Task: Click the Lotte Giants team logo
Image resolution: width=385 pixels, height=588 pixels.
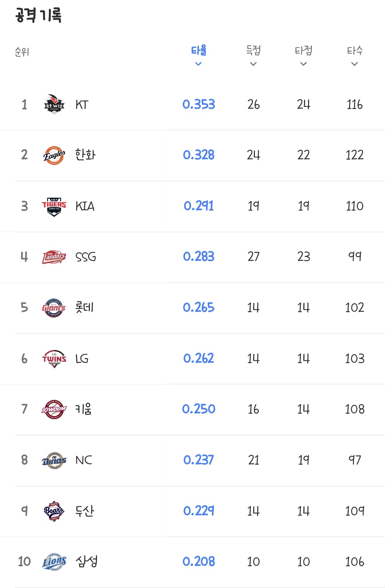Action: pyautogui.click(x=54, y=308)
